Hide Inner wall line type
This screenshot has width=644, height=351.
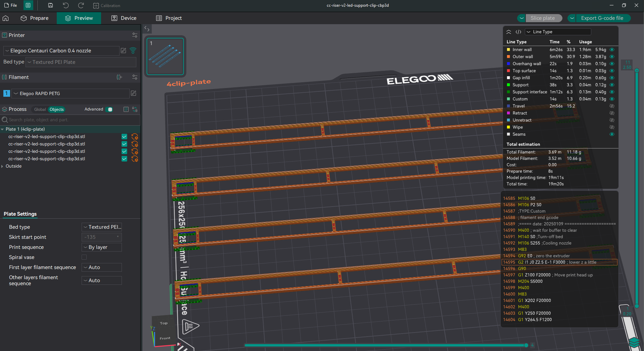coord(612,50)
